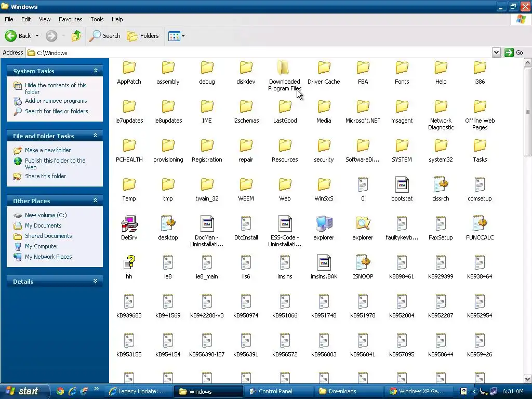Expand the Details panel

click(96, 281)
